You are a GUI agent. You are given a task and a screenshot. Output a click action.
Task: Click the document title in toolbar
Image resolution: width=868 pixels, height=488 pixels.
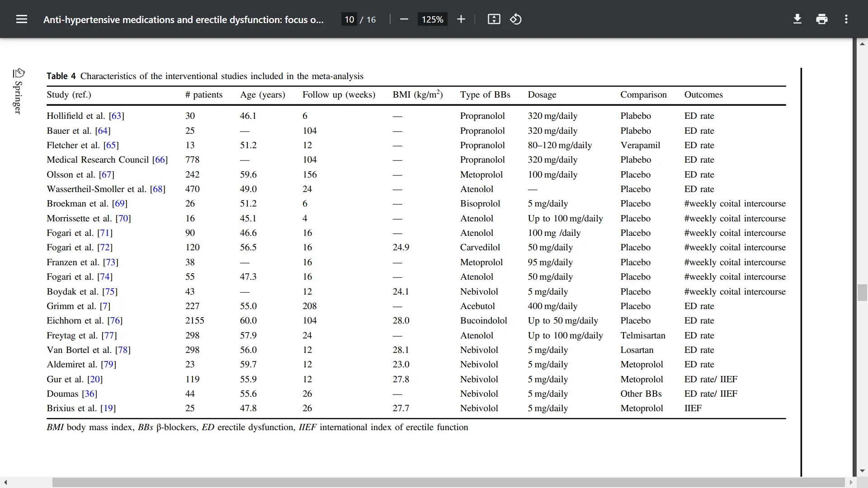[184, 19]
